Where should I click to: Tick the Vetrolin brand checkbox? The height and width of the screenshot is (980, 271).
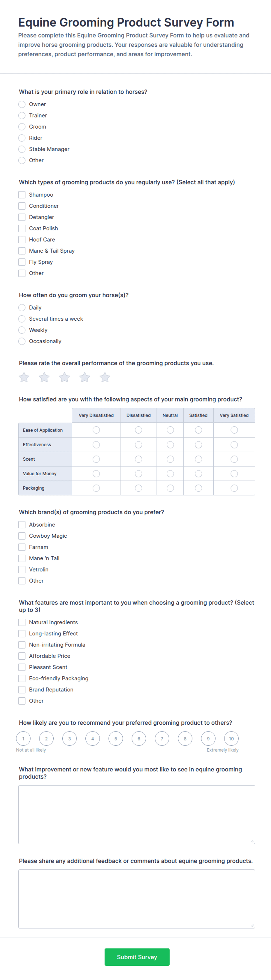(x=22, y=570)
